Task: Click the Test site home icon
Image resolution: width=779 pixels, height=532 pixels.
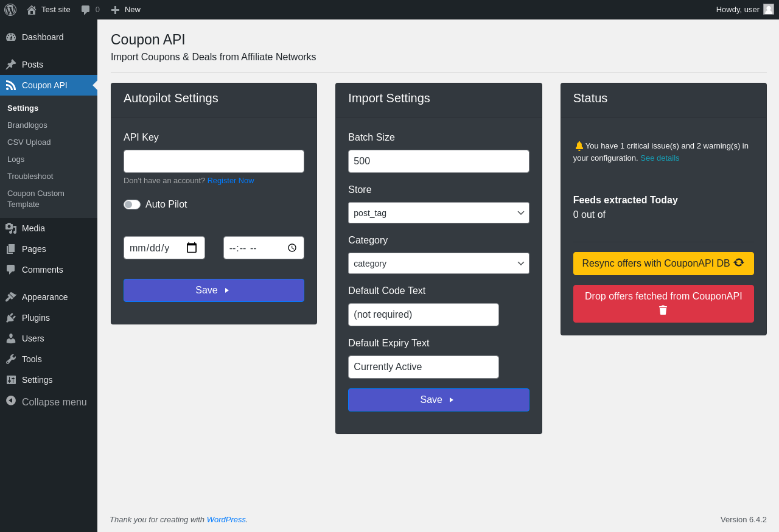Action: pyautogui.click(x=32, y=10)
